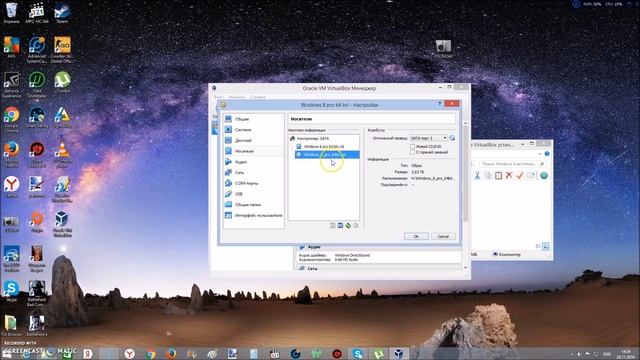The height and width of the screenshot is (360, 640).
Task: Open the Shared Folders (Общие папки) category
Action: click(x=253, y=204)
